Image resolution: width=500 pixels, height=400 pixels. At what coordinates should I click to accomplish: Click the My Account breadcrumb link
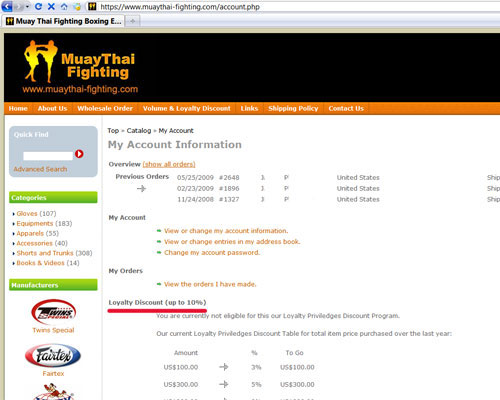pos(176,131)
